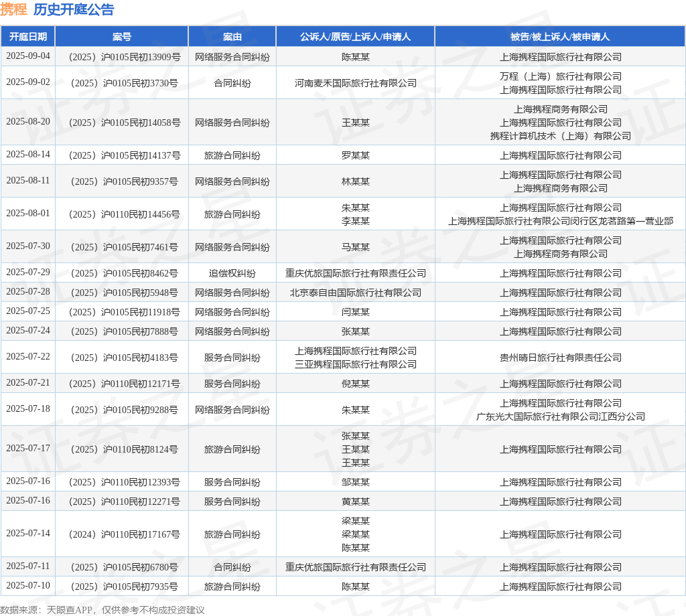Select case number (2025)沪0110民初12171号

pos(125,384)
